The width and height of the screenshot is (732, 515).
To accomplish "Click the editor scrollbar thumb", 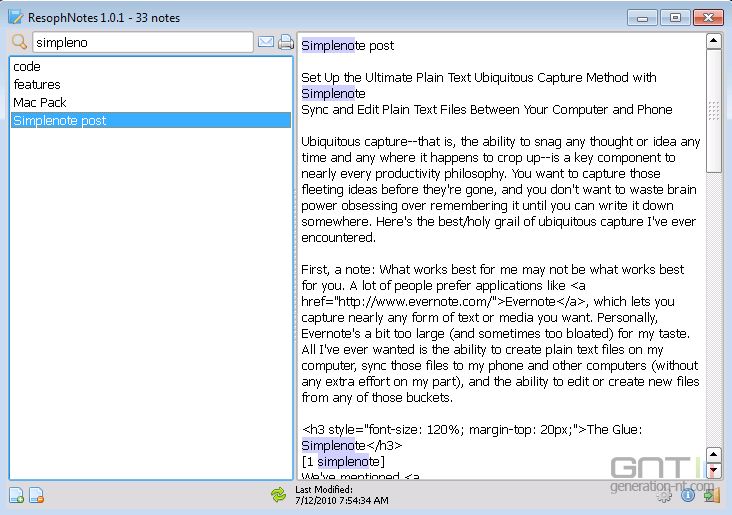I will click(x=713, y=111).
